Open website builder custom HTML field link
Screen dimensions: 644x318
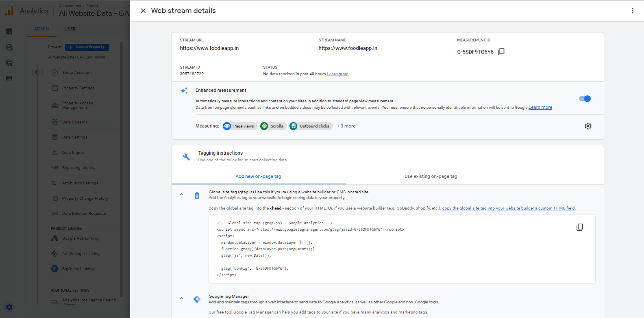click(509, 208)
